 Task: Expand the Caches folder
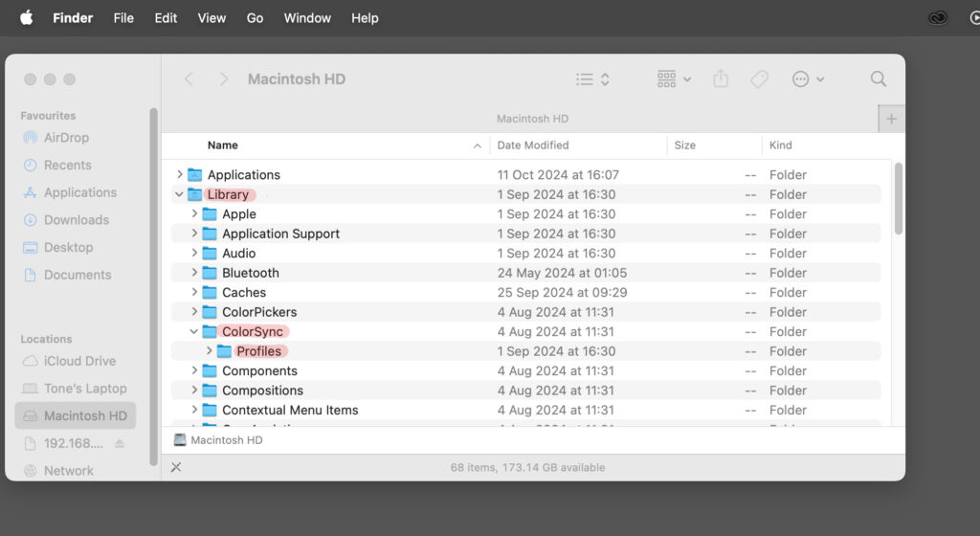193,292
